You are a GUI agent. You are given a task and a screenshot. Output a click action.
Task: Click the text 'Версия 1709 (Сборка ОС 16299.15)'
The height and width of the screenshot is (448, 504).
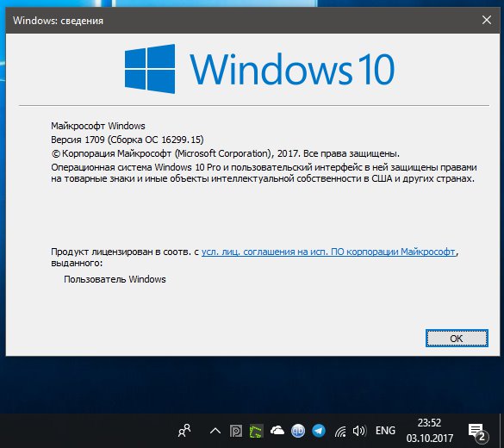[128, 140]
